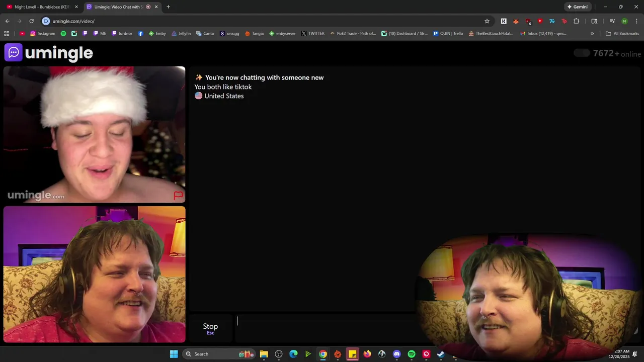Image resolution: width=644 pixels, height=362 pixels.
Task: Click the stranger's video feed
Action: point(95,134)
